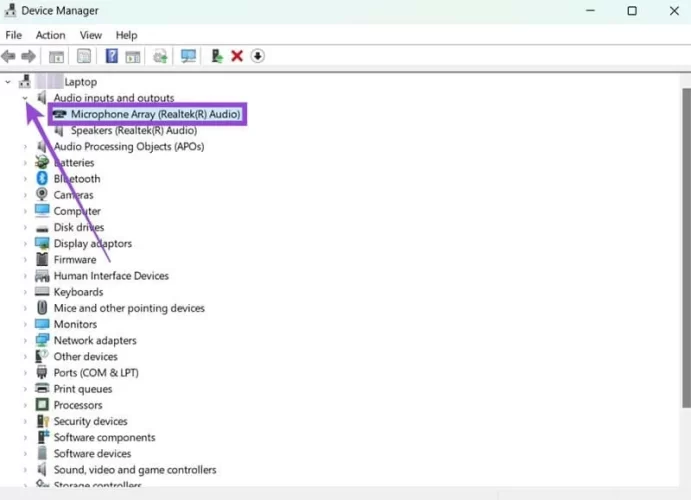Expand the Network adapters category
The image size is (691, 500).
[25, 340]
